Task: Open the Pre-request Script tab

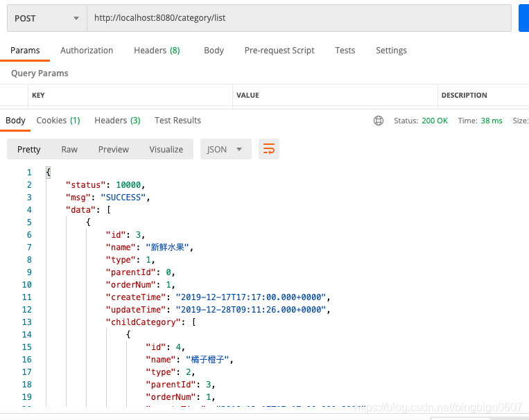Action: [279, 51]
